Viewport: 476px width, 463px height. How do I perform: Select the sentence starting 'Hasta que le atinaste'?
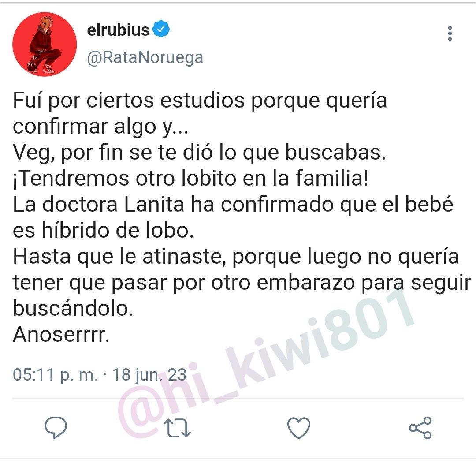pyautogui.click(x=242, y=283)
